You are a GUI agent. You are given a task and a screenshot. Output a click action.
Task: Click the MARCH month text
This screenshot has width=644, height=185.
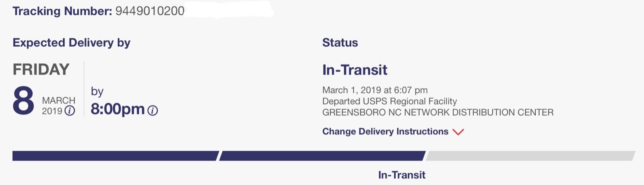click(x=58, y=100)
